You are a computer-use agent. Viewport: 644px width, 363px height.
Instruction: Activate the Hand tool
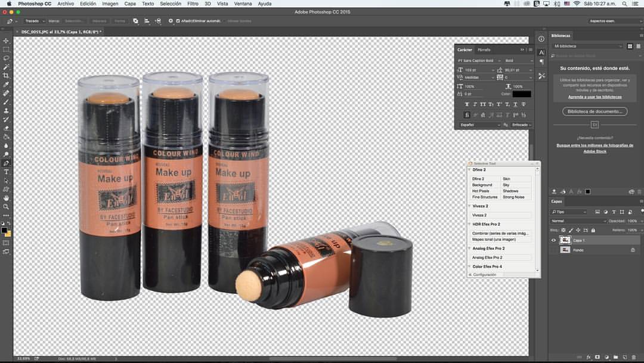(x=6, y=198)
